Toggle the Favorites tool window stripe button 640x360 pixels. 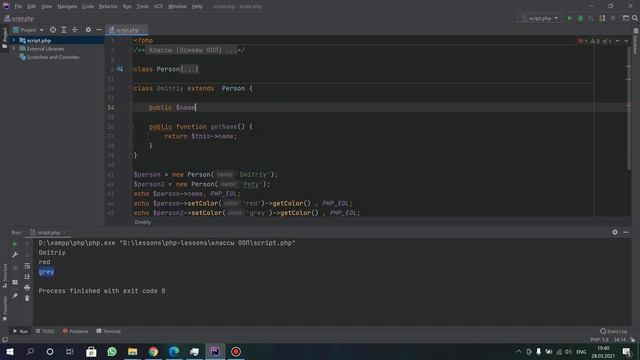point(5,309)
